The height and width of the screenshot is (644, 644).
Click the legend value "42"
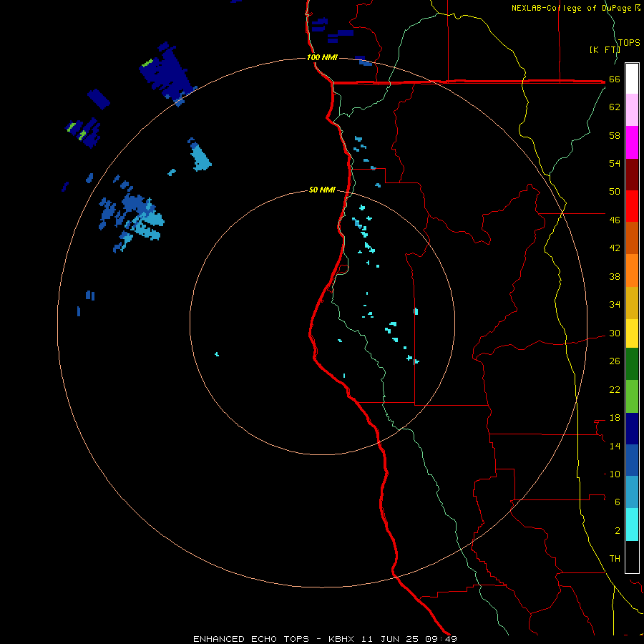click(615, 248)
